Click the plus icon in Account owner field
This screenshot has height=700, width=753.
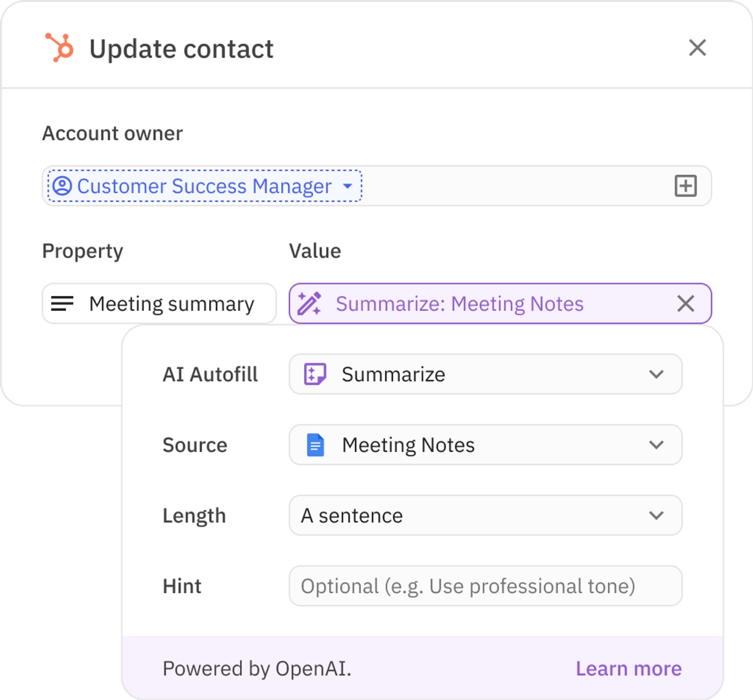[686, 186]
